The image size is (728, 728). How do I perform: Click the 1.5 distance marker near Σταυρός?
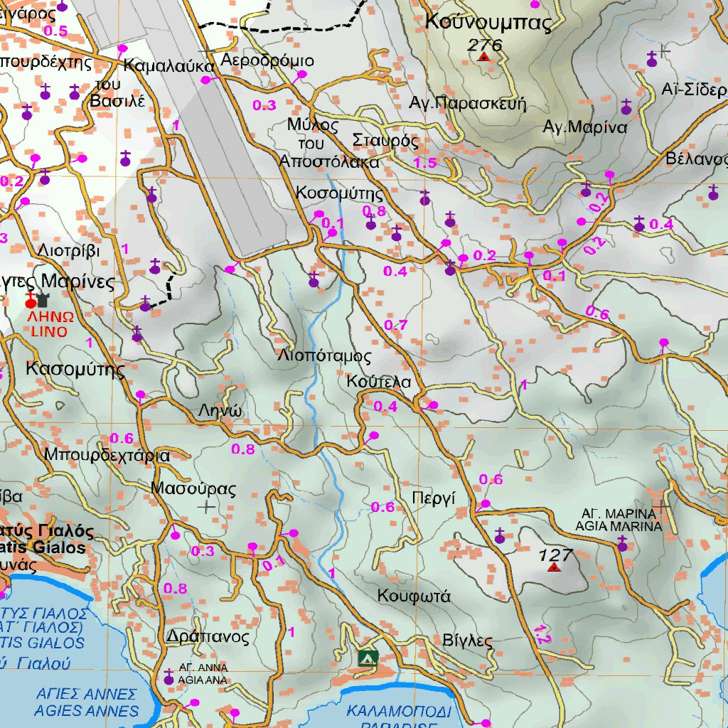(425, 163)
